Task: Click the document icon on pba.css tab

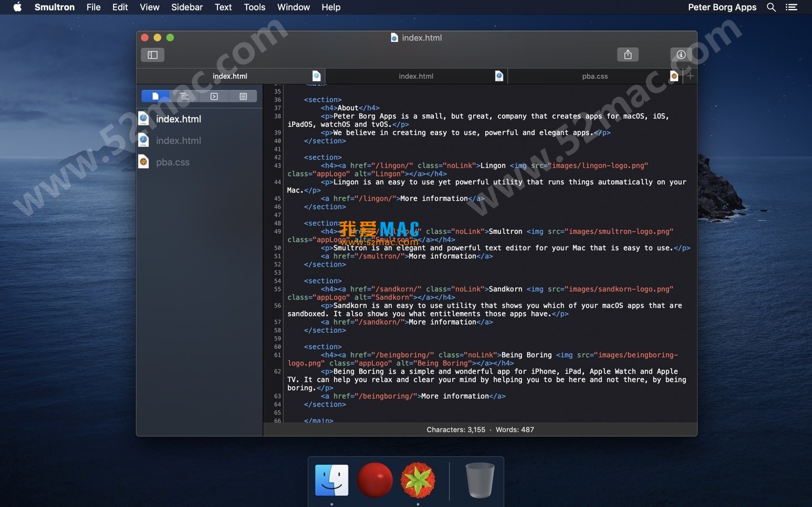Action: [674, 76]
